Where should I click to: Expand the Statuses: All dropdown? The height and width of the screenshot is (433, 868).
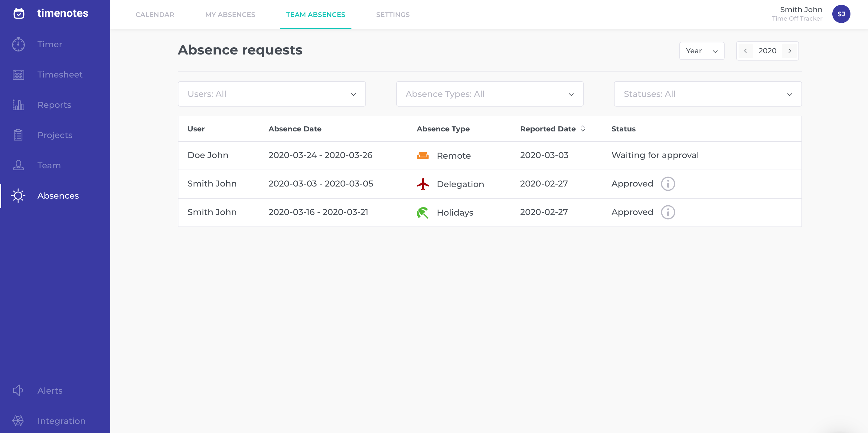click(707, 94)
